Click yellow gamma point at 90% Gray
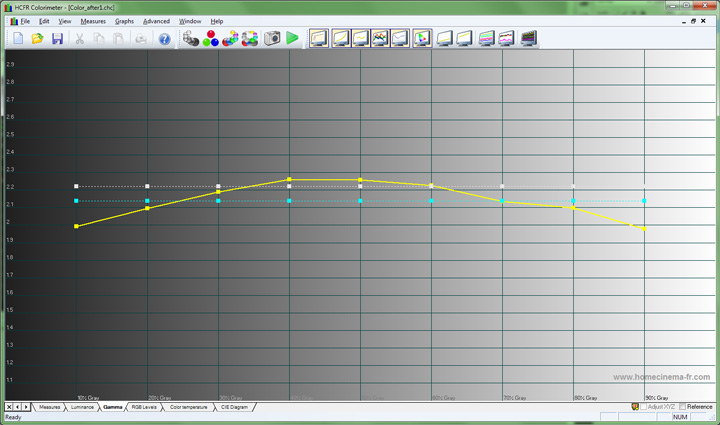The height and width of the screenshot is (425, 720). 644,229
